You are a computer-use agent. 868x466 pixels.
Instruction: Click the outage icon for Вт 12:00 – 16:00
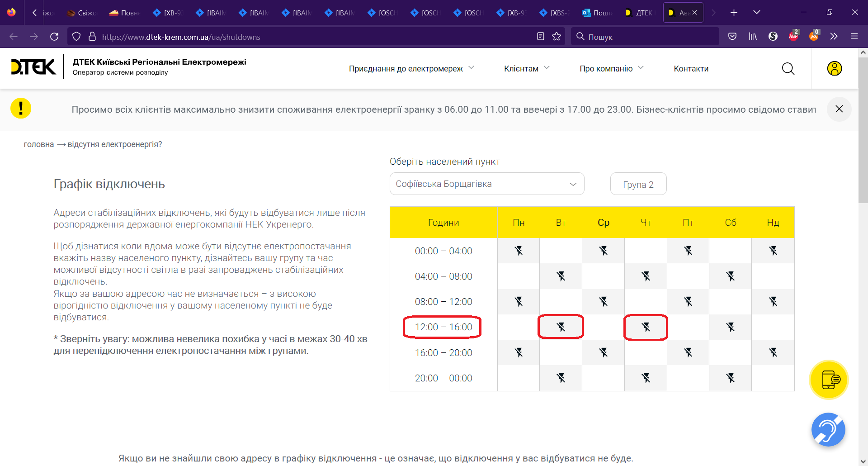pos(561,327)
